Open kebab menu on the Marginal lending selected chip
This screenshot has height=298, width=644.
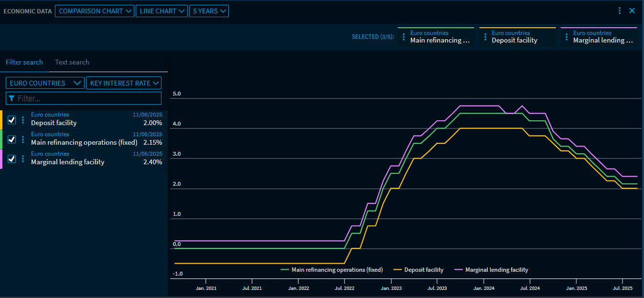coord(567,37)
